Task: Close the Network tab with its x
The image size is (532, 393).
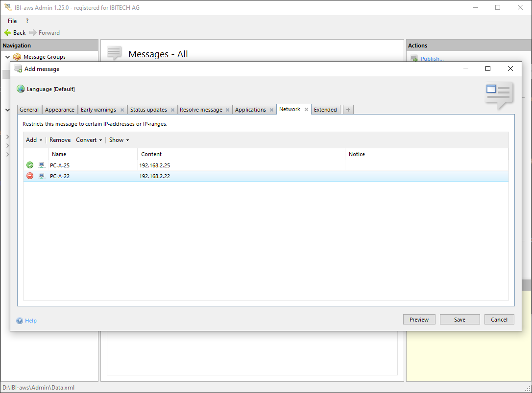Action: (306, 110)
